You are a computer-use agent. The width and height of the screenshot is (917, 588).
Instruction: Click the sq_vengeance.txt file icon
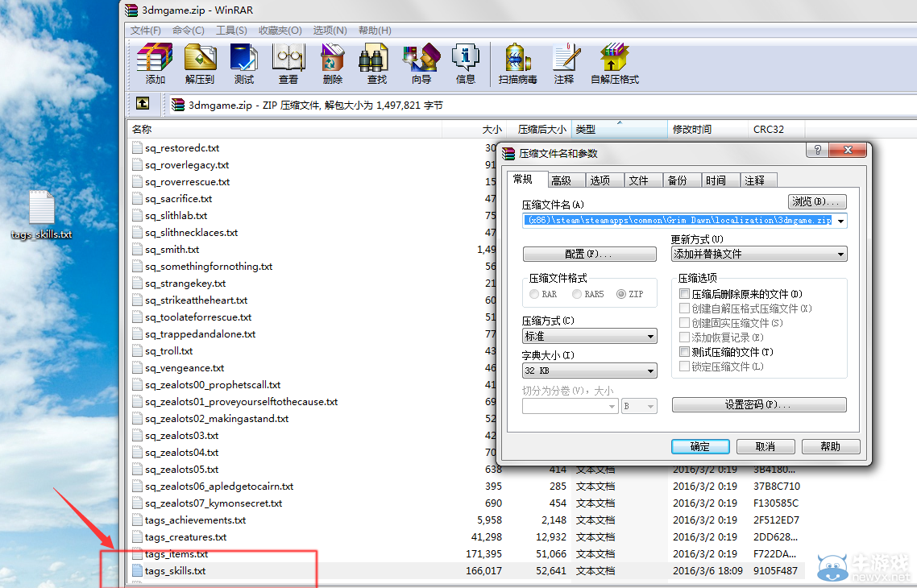pyautogui.click(x=138, y=367)
